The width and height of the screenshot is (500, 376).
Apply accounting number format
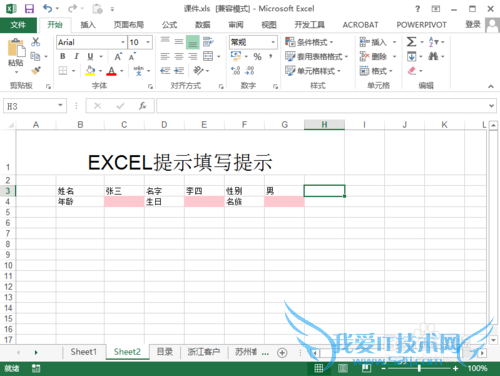point(236,56)
